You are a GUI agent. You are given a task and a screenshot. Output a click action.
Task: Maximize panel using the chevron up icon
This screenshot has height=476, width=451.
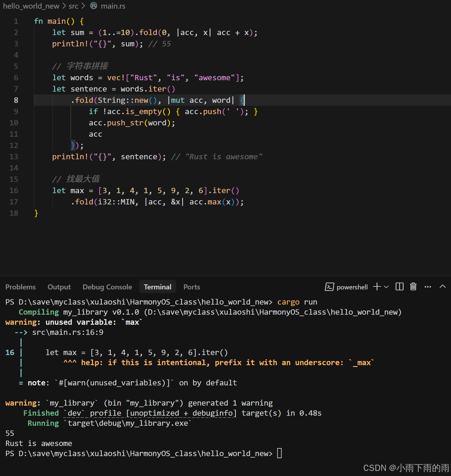[443, 287]
